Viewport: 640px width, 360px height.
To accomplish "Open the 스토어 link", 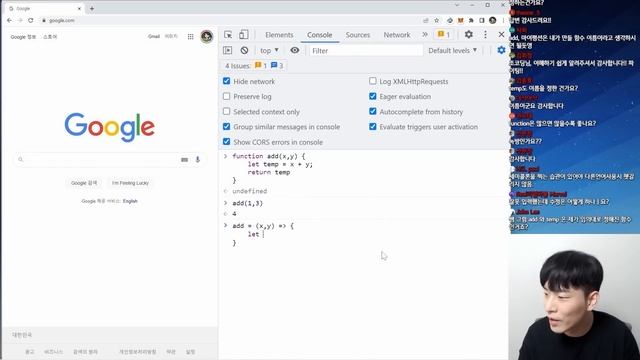I will 50,37.
